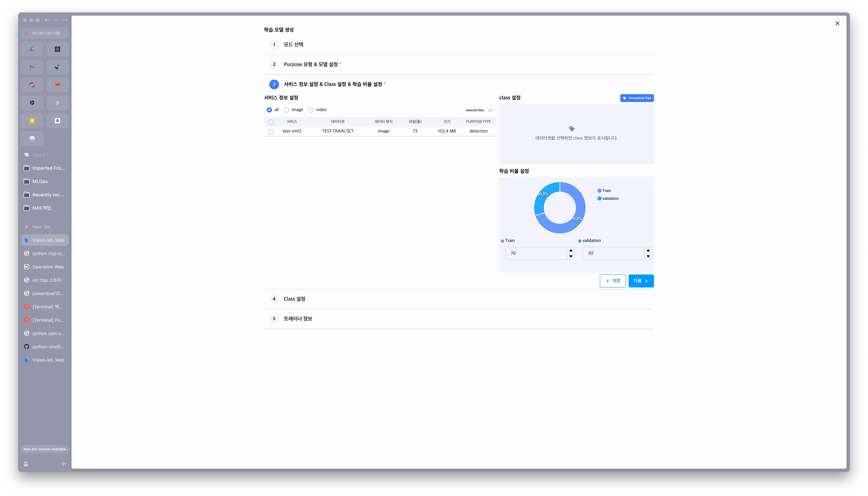Decrease validation ratio with down arrow
The image size is (868, 496).
[x=648, y=256]
